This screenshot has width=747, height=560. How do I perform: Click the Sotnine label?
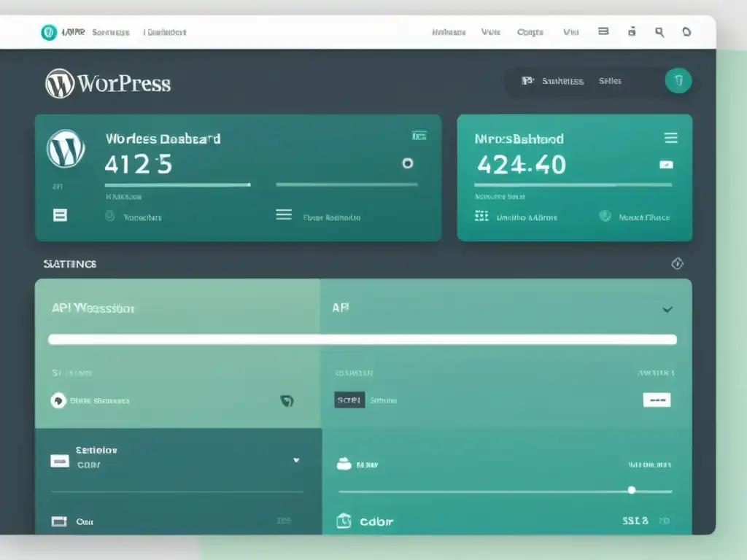[383, 400]
